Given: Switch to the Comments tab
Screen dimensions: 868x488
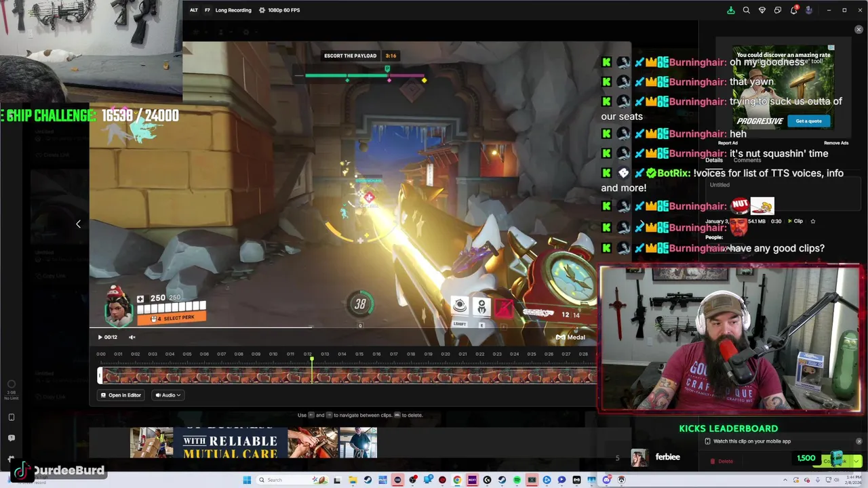Looking at the screenshot, I should pyautogui.click(x=747, y=160).
